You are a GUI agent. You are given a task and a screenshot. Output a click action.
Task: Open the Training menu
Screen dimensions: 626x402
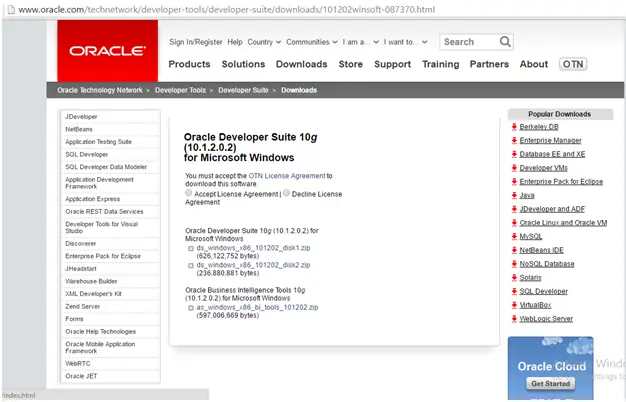(x=441, y=64)
